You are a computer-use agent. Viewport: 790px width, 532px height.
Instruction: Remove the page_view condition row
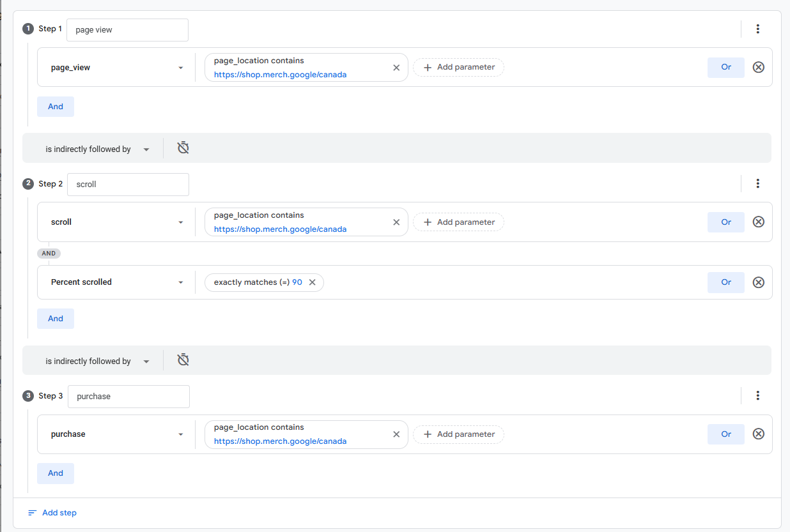pyautogui.click(x=758, y=67)
